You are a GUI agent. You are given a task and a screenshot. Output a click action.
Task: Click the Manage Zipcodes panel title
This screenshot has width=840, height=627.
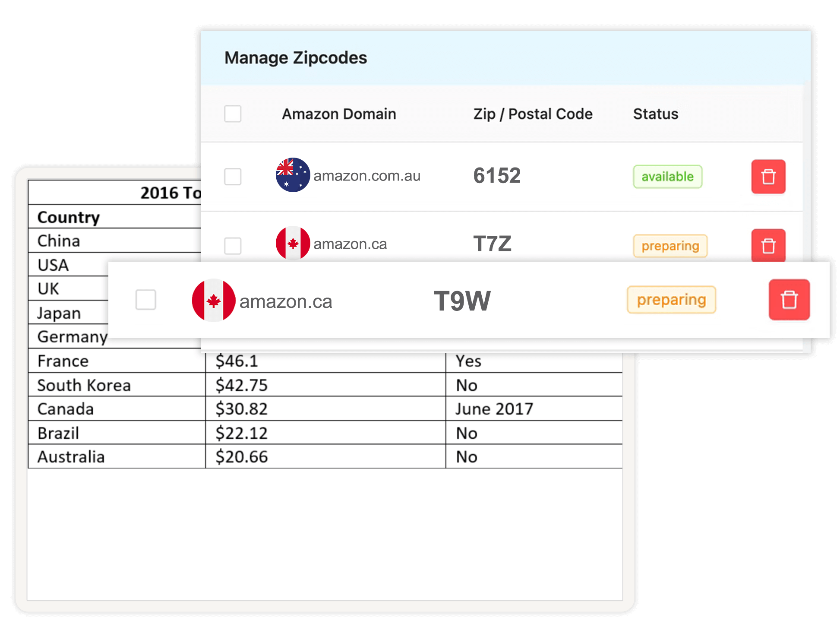[296, 57]
